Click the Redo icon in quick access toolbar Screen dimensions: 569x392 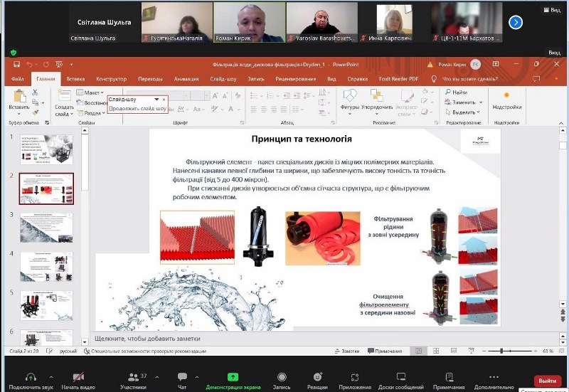pyautogui.click(x=46, y=64)
